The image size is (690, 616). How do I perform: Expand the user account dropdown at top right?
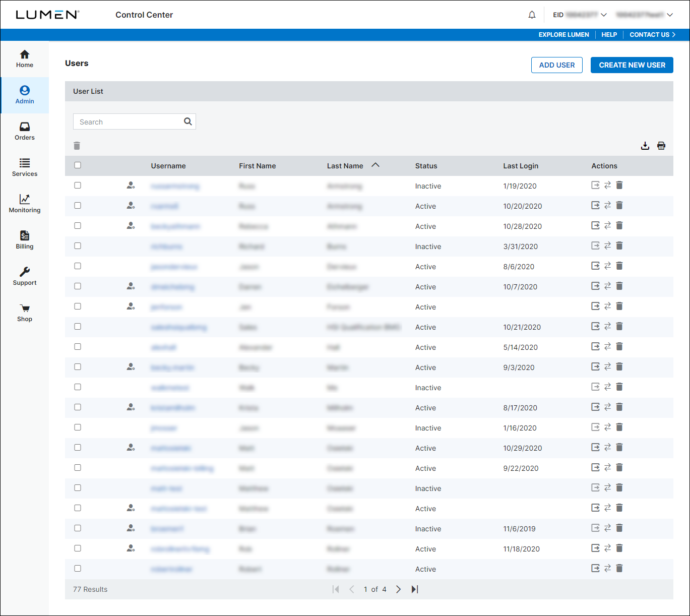point(644,15)
